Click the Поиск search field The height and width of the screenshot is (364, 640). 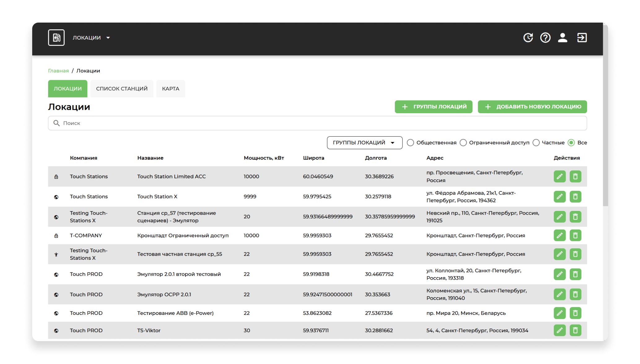click(x=317, y=123)
